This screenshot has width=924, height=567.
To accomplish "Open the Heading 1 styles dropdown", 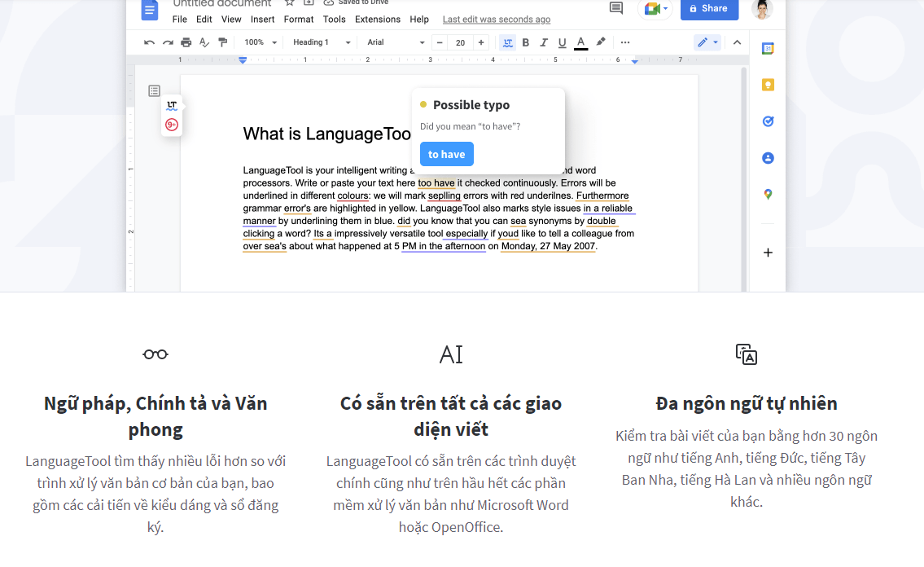I will pos(320,42).
